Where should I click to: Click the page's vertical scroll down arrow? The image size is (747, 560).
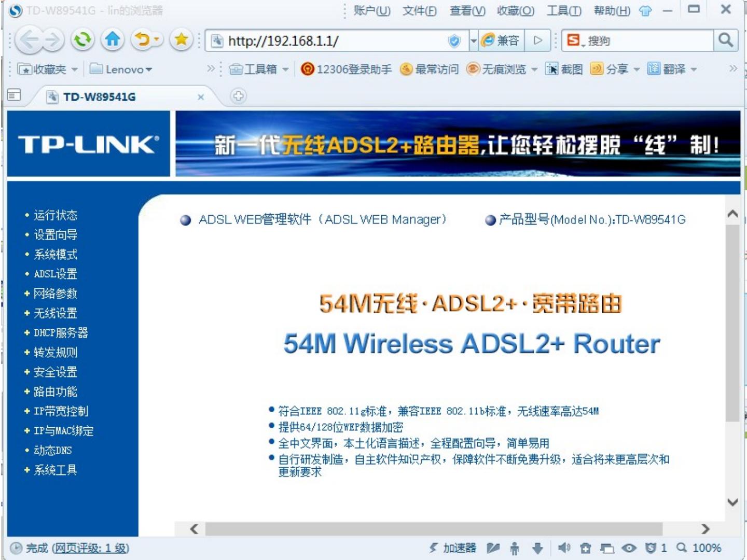(x=732, y=502)
